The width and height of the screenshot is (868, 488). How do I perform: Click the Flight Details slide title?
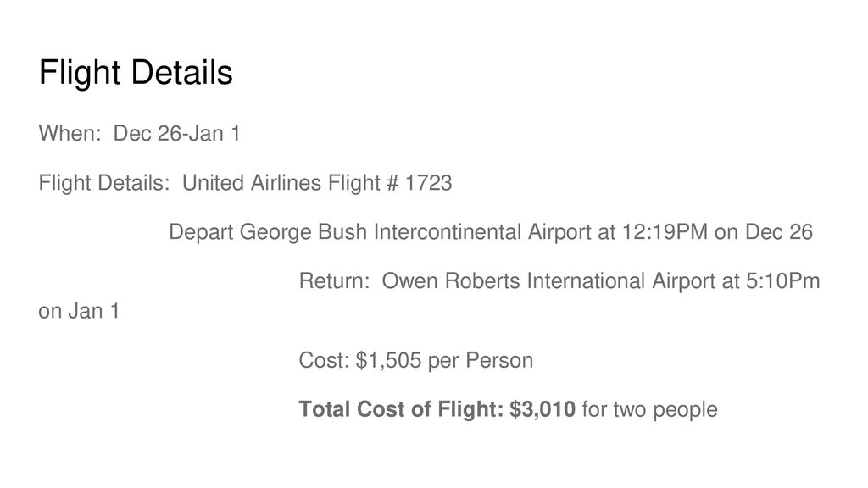pyautogui.click(x=136, y=73)
